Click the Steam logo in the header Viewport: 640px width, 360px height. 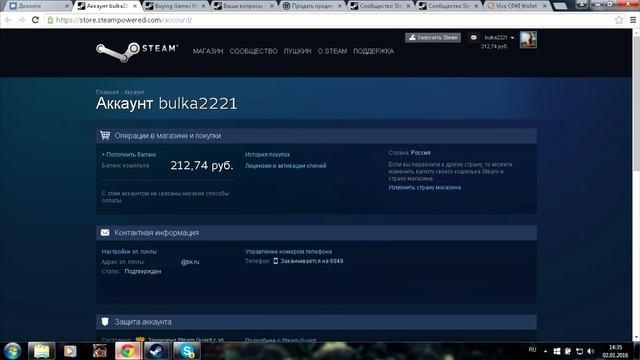(x=137, y=52)
